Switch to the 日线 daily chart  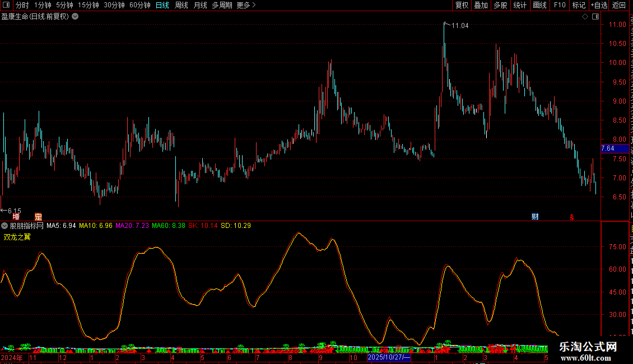click(162, 5)
